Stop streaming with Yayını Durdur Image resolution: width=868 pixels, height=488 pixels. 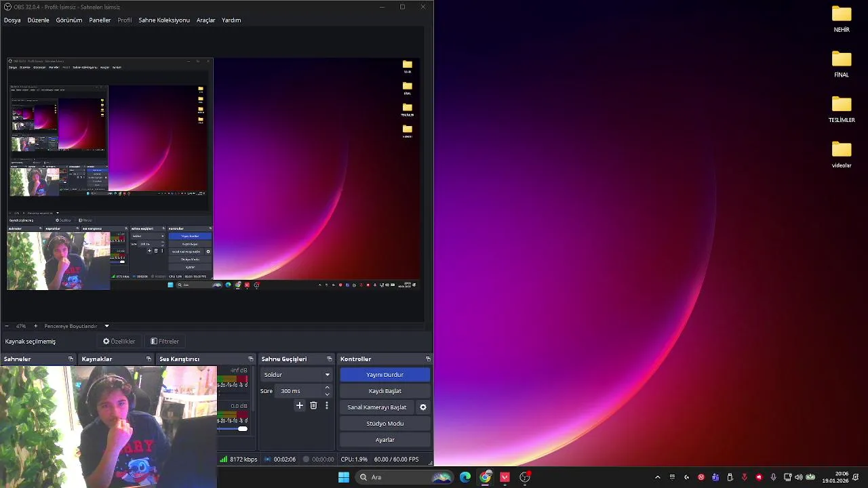(x=385, y=375)
